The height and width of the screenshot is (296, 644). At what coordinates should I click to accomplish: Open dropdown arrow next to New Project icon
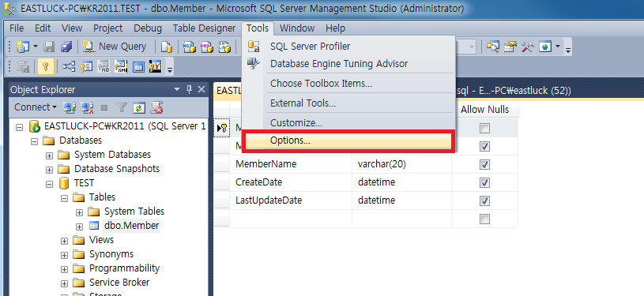[36, 47]
